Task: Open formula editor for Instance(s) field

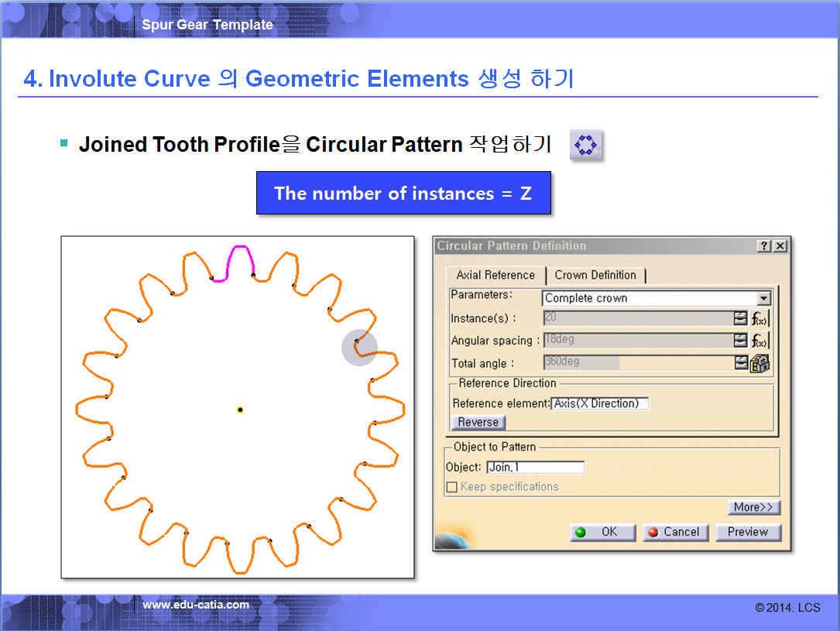Action: [x=760, y=318]
